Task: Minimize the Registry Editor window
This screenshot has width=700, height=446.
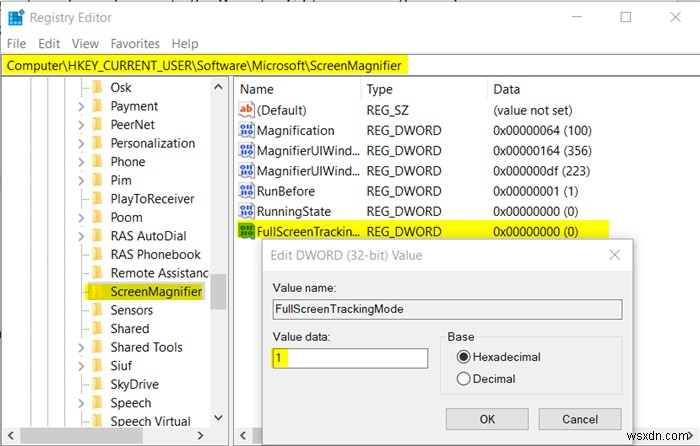Action: coord(577,17)
